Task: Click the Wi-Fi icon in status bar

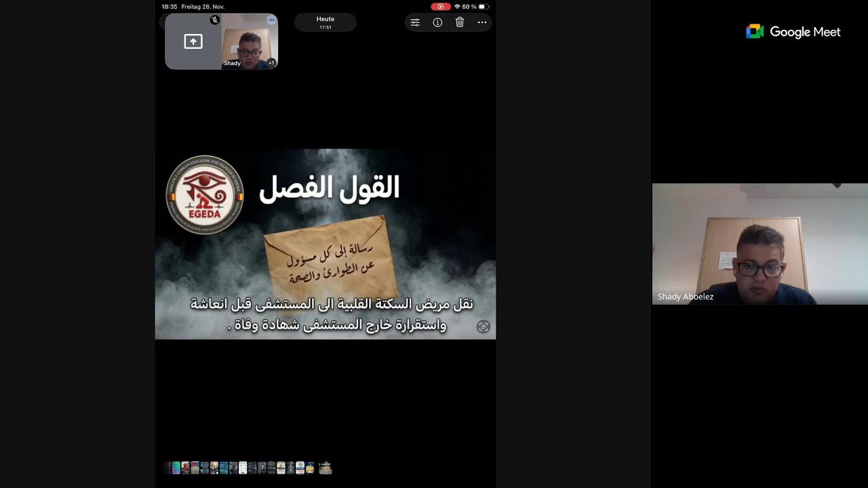Action: click(x=457, y=7)
